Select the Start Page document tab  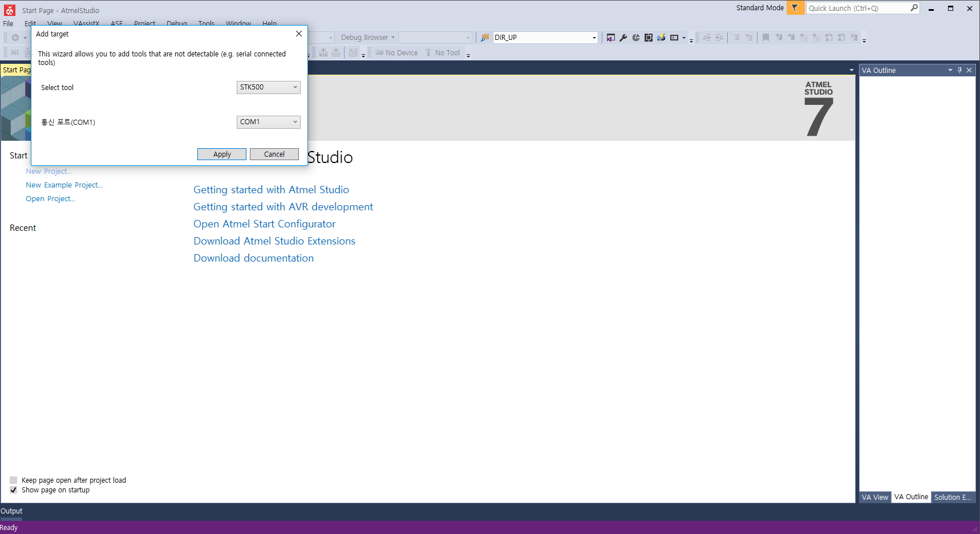16,70
